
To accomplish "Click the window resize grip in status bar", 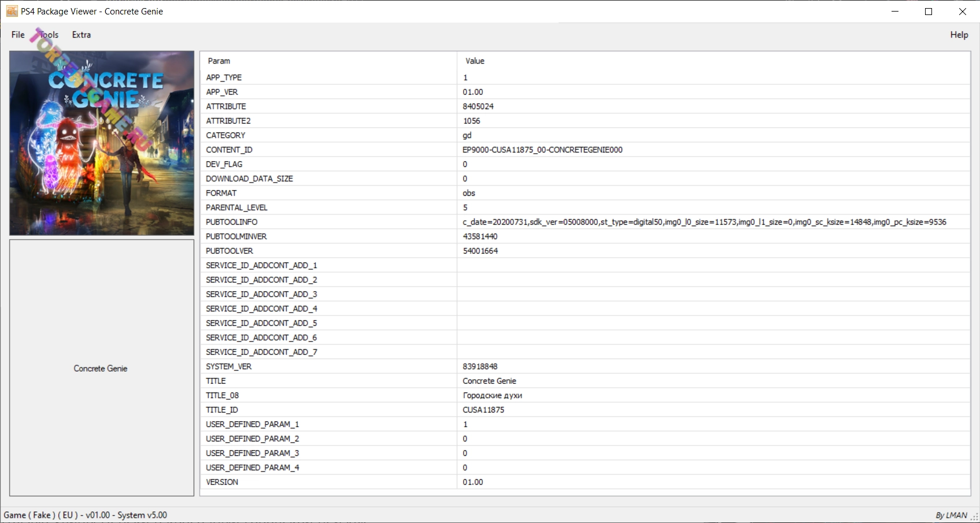I will tap(974, 517).
